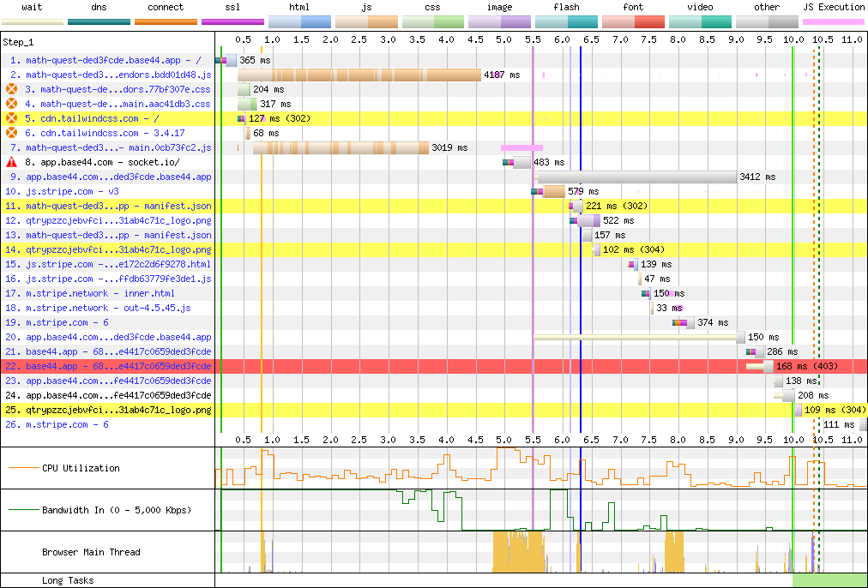868x588 pixels.
Task: Click render-blocking icon beside main.aac41db3.css request
Action: click(x=12, y=104)
